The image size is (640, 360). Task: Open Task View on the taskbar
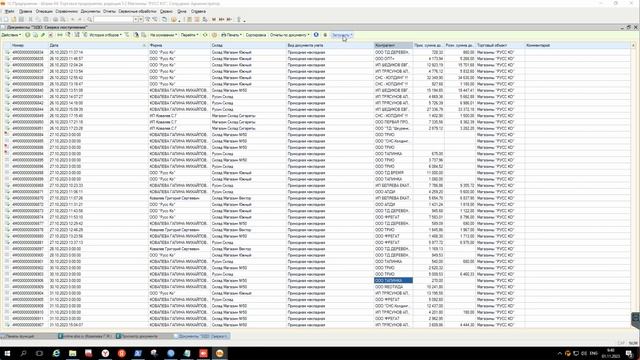(40, 353)
